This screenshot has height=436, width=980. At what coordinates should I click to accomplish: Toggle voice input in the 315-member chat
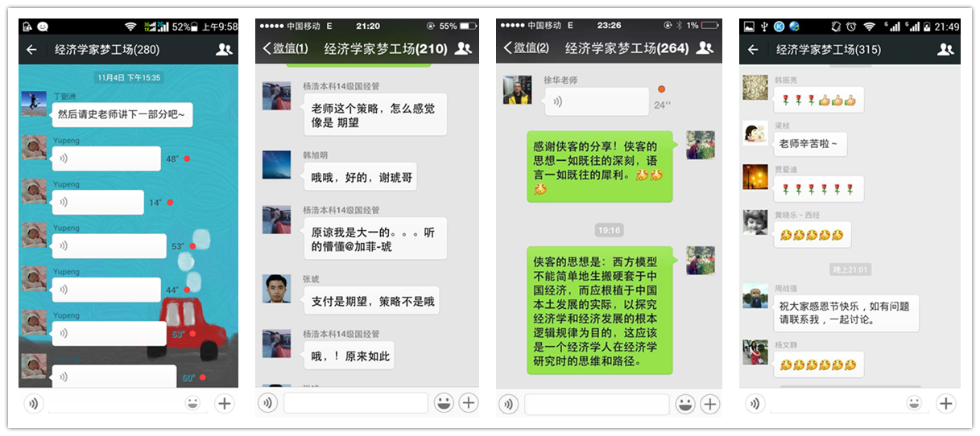tap(755, 403)
